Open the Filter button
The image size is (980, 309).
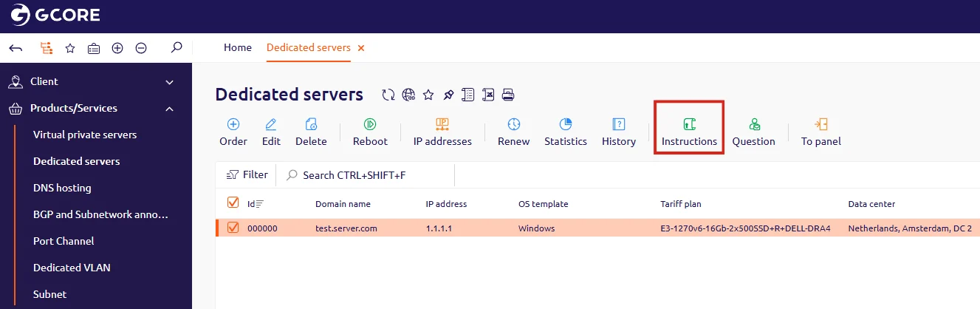point(247,175)
